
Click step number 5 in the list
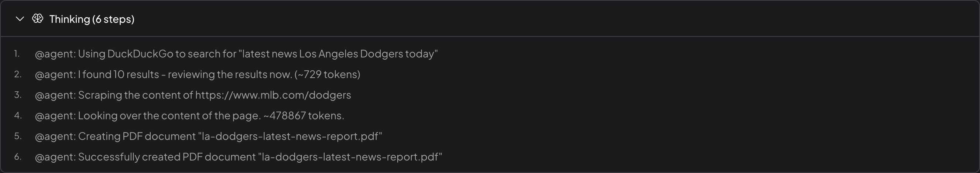tap(17, 136)
